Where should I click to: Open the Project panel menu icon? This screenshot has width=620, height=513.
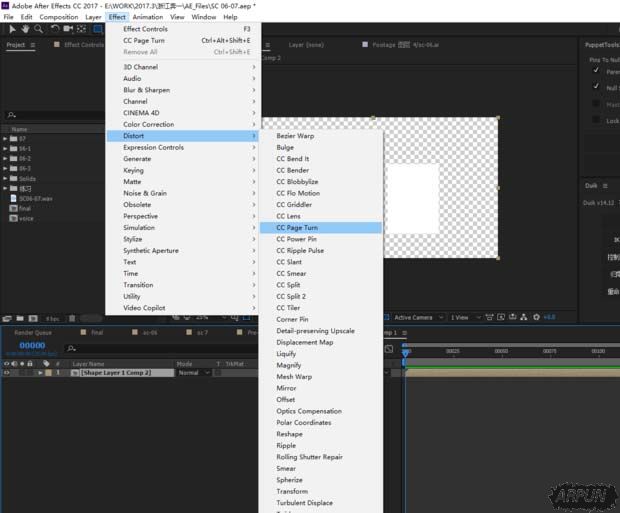point(33,45)
